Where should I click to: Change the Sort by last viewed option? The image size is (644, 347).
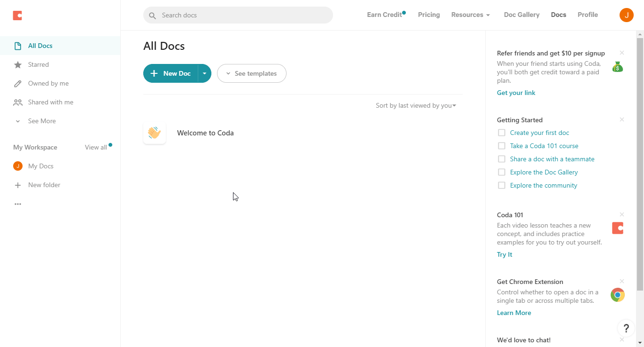coord(415,105)
